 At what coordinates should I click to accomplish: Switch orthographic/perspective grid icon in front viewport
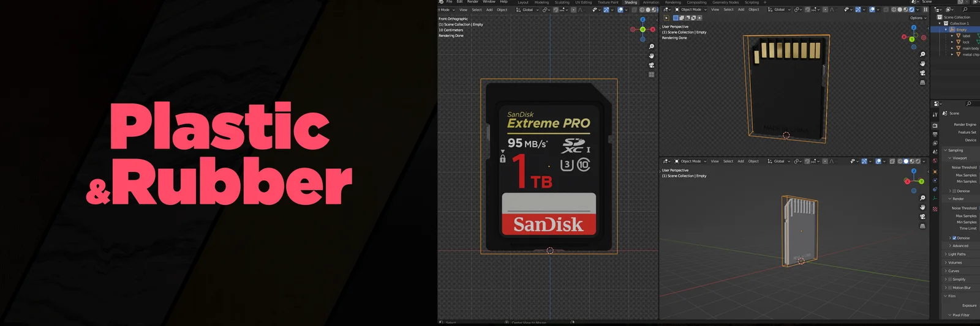click(x=652, y=74)
